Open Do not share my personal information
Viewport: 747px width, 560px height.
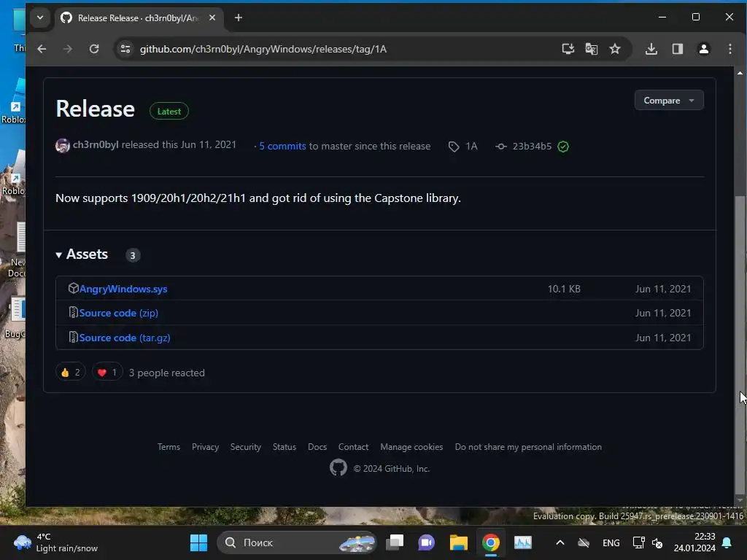[528, 447]
